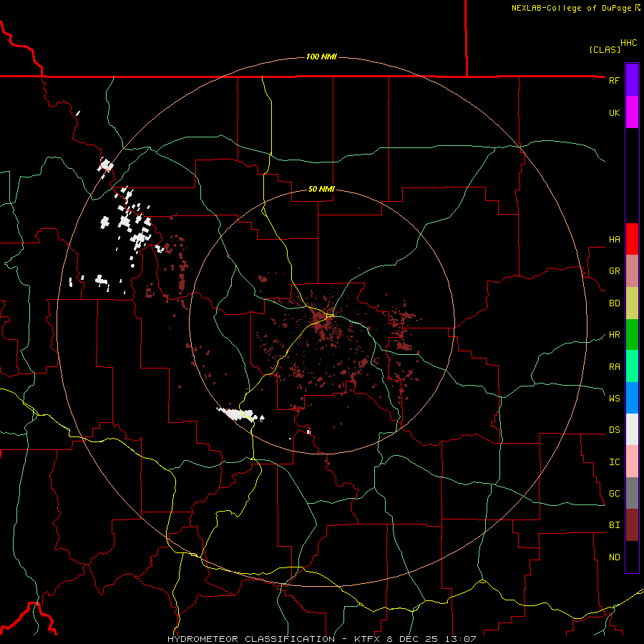The height and width of the screenshot is (644, 644).
Task: Pick the HR green legend swatch
Action: click(x=632, y=334)
